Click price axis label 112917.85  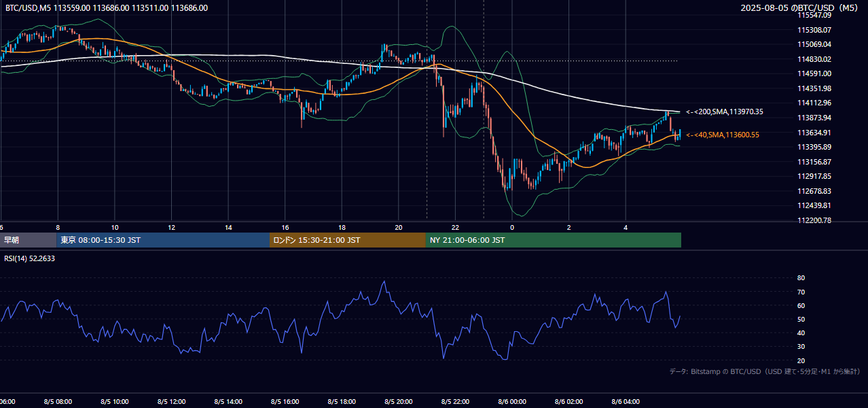814,176
